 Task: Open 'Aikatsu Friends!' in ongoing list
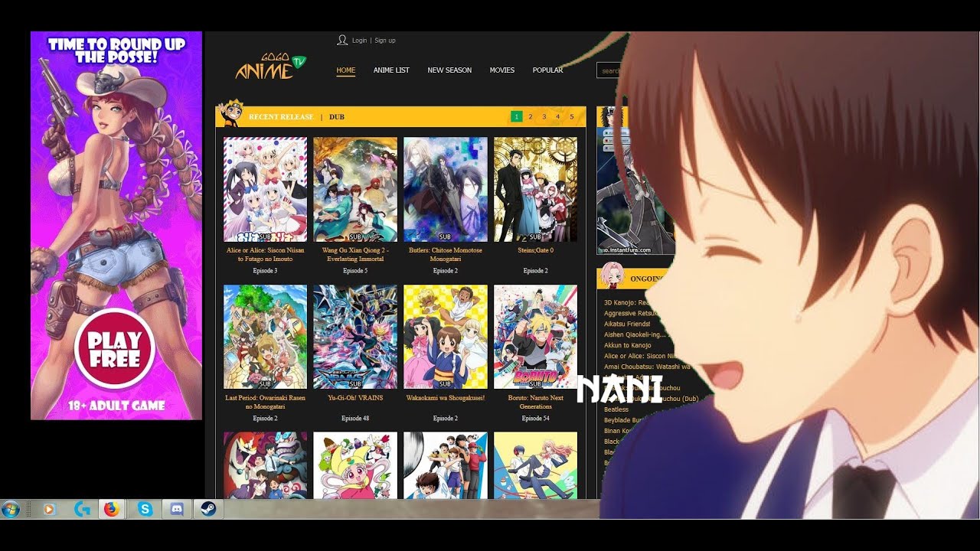pyautogui.click(x=626, y=324)
